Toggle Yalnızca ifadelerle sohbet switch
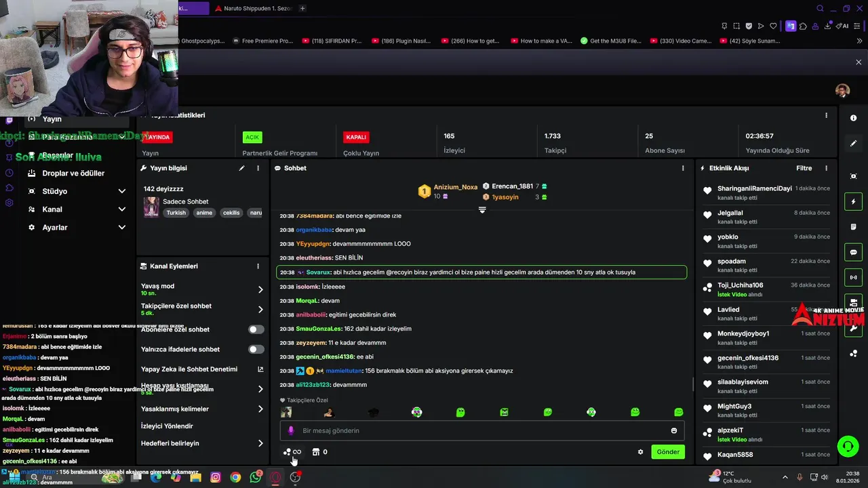Image resolution: width=868 pixels, height=488 pixels. pos(256,349)
